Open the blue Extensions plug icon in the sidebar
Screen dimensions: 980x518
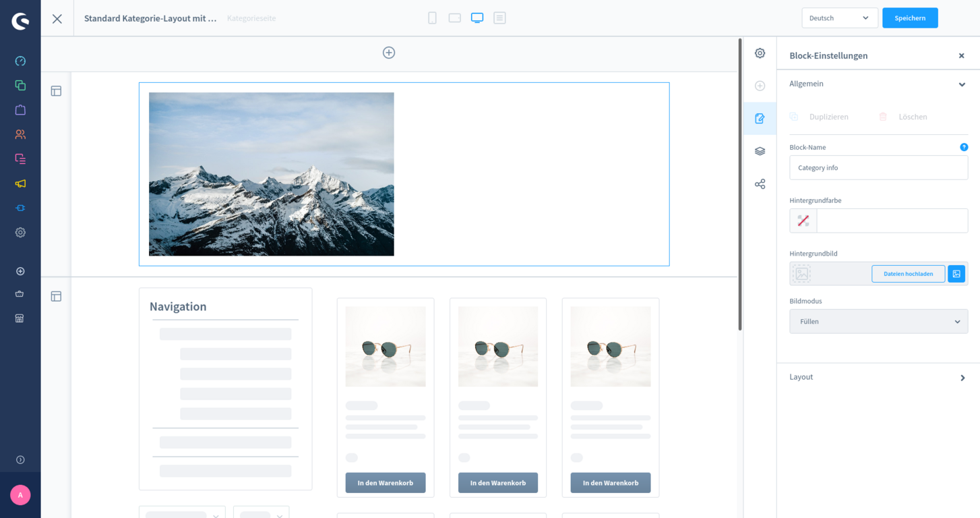20,208
